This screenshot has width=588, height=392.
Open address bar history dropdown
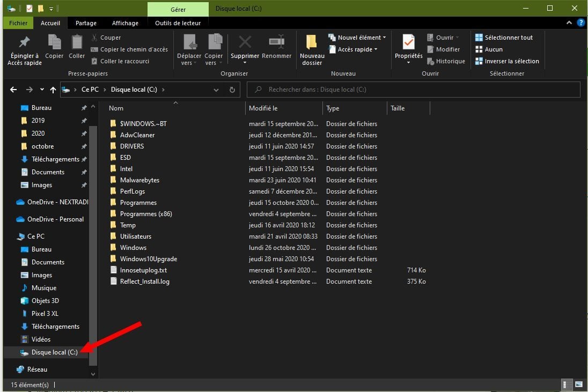tap(216, 90)
